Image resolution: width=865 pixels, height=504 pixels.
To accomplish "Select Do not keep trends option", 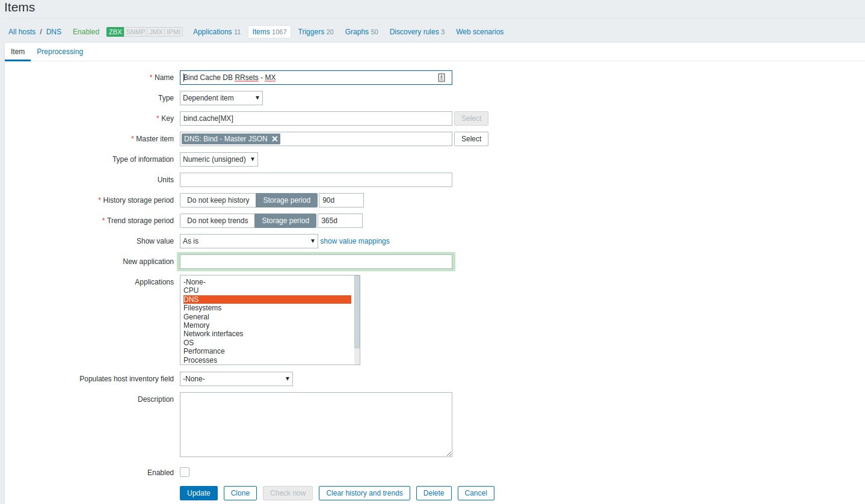I will click(x=217, y=221).
